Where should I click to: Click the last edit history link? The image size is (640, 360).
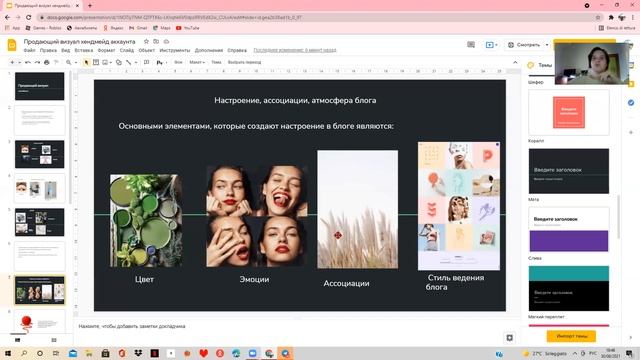[295, 50]
